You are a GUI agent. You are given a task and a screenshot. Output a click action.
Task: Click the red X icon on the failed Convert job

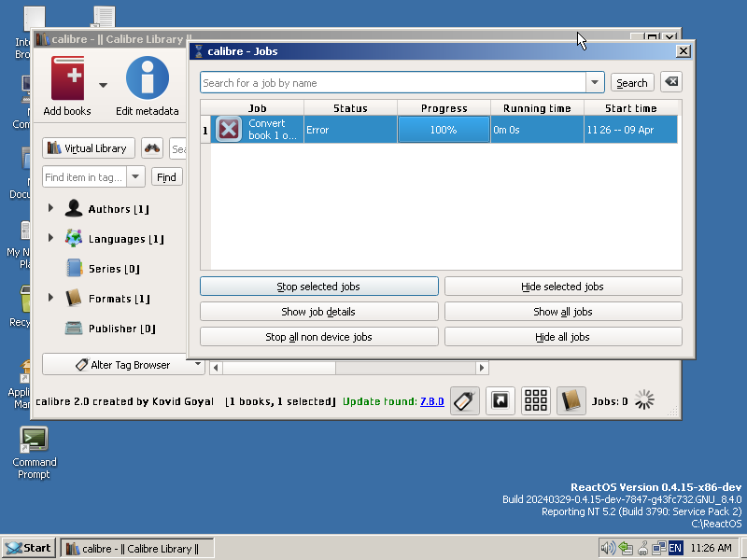coord(228,129)
